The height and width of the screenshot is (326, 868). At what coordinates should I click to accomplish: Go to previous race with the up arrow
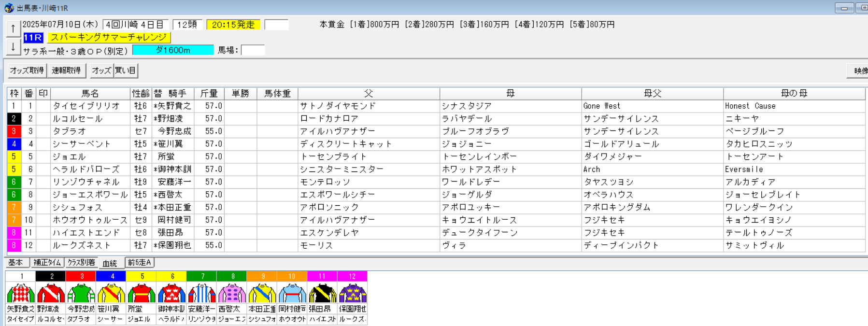point(13,29)
